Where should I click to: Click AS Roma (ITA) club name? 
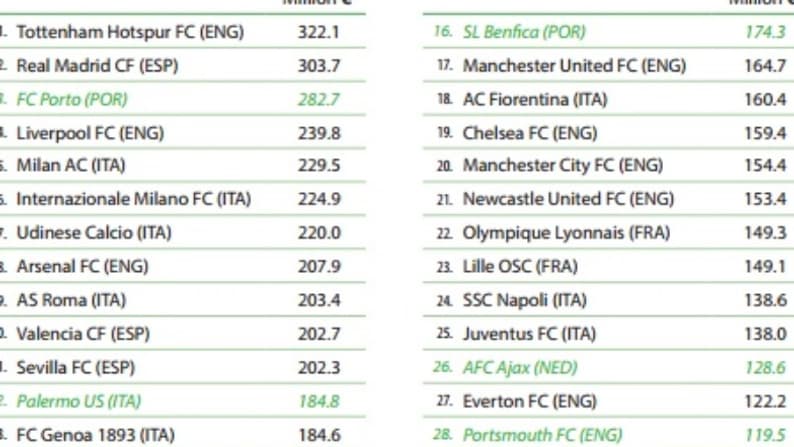[x=71, y=300]
